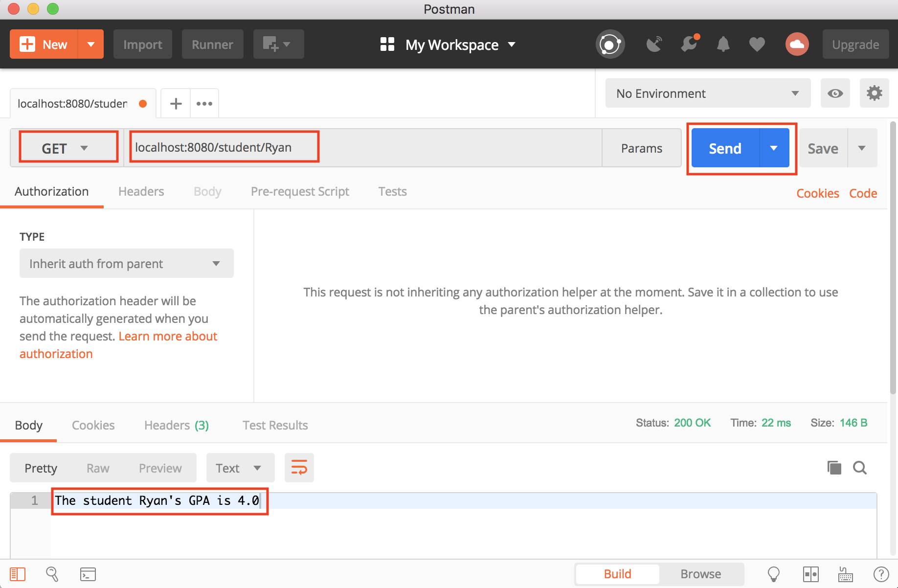
Task: Open the Code snippet link
Action: (863, 193)
